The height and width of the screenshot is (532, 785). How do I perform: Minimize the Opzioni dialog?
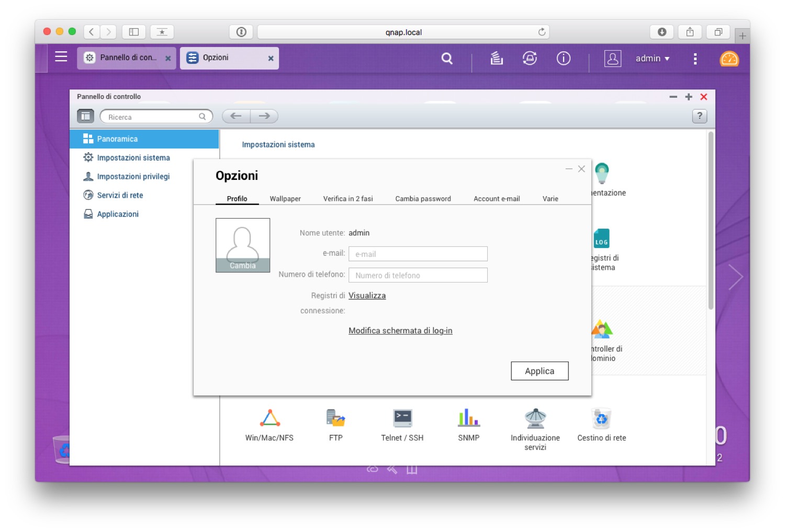pyautogui.click(x=569, y=169)
